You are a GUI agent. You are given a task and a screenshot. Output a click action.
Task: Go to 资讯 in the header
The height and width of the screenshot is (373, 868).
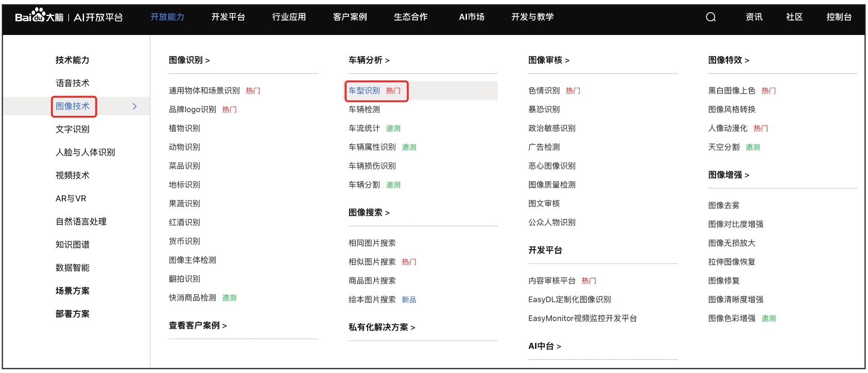point(754,17)
